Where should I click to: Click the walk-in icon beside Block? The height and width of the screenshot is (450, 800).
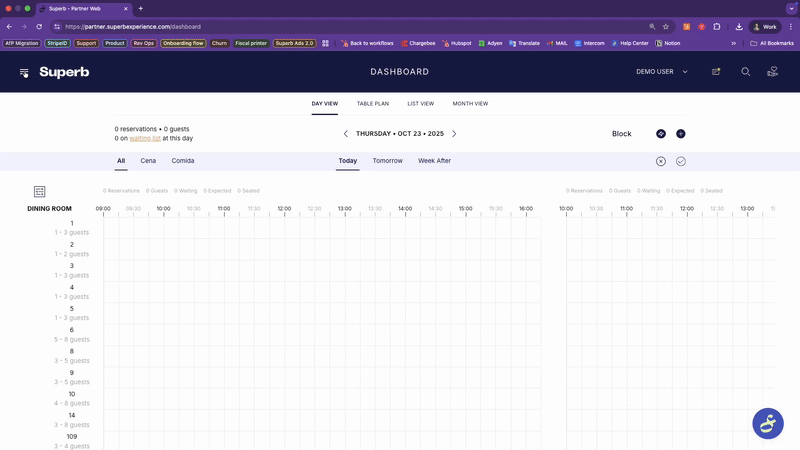coord(661,134)
